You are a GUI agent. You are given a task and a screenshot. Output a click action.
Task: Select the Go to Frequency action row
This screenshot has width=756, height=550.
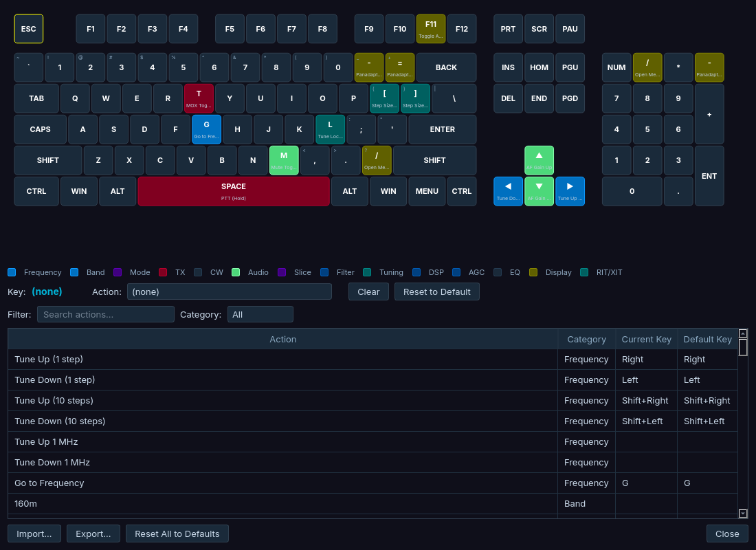click(x=373, y=483)
